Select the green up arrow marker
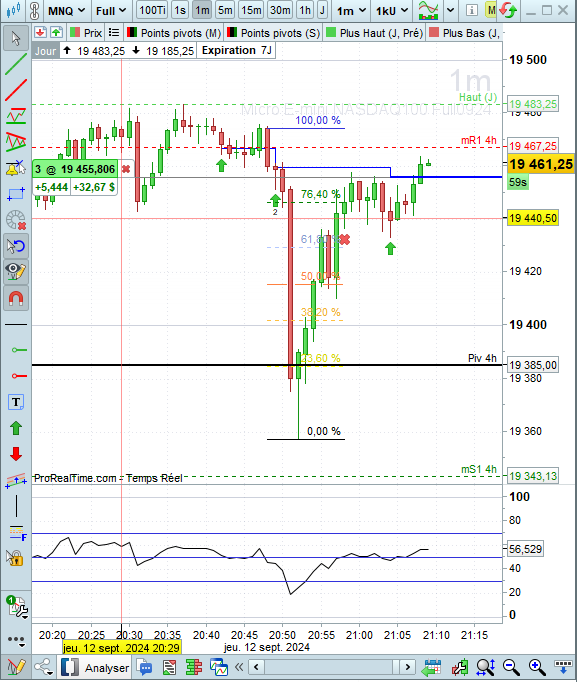Screen dimensions: 577x682 [16, 428]
